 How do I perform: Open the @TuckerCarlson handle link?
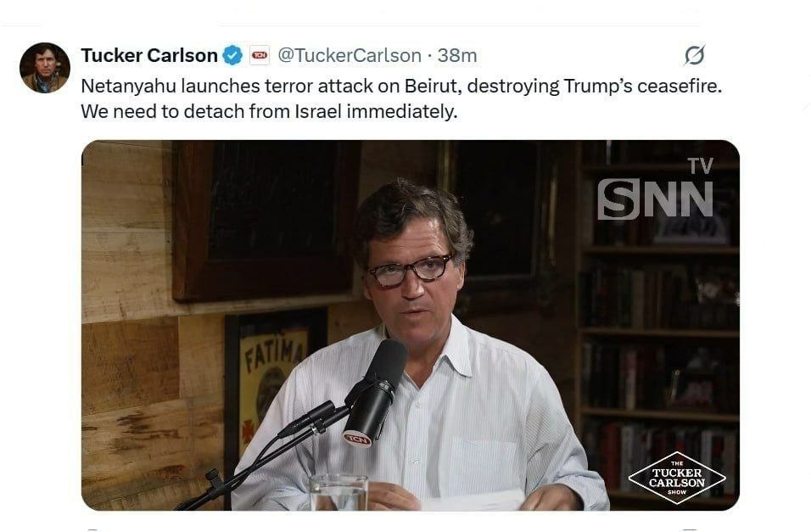point(350,56)
